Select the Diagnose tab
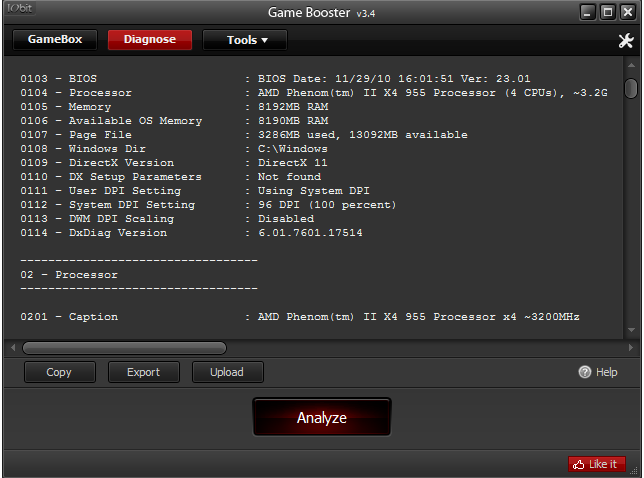This screenshot has width=644, height=478. pyautogui.click(x=150, y=40)
